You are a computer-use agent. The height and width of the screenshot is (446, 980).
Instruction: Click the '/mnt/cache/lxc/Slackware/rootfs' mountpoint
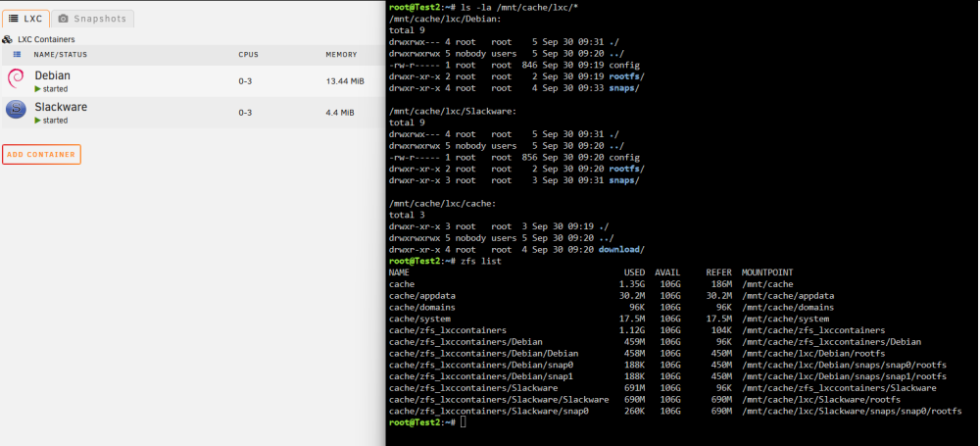coord(821,400)
